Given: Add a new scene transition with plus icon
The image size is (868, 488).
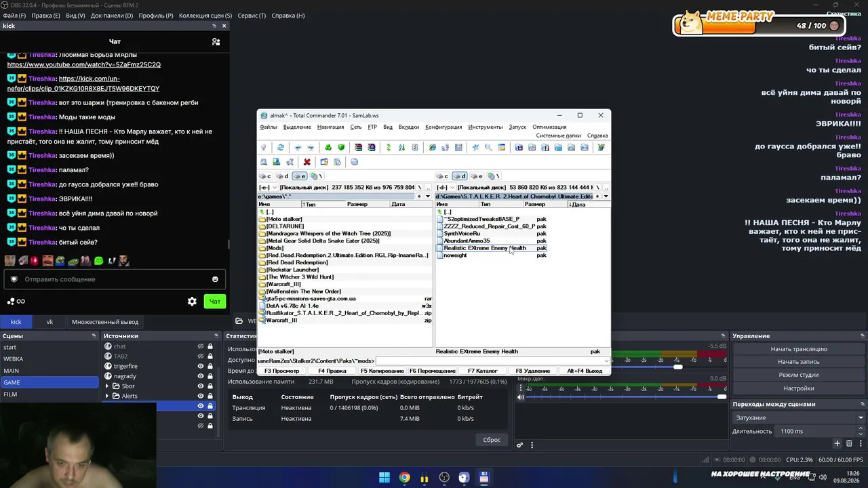Looking at the screenshot, I should 837,443.
